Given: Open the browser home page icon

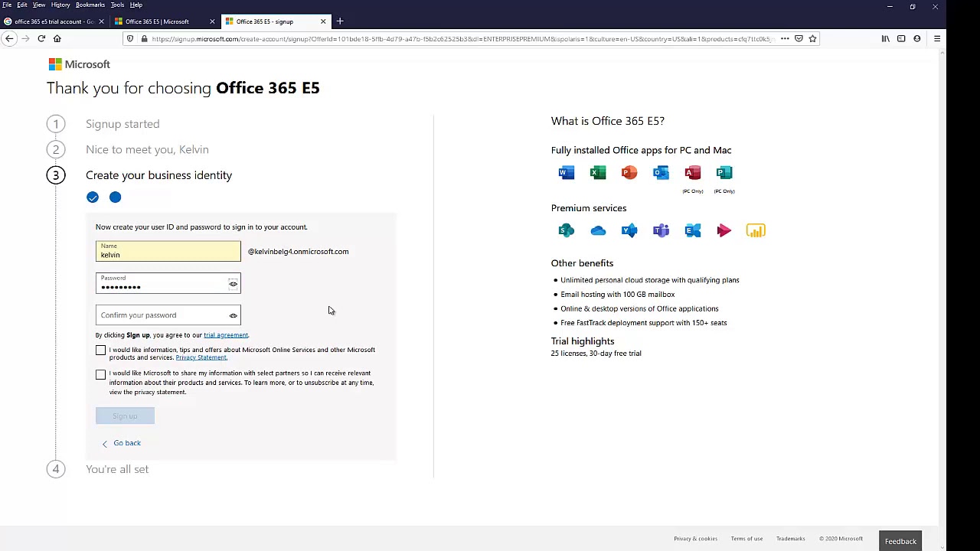Looking at the screenshot, I should (57, 38).
